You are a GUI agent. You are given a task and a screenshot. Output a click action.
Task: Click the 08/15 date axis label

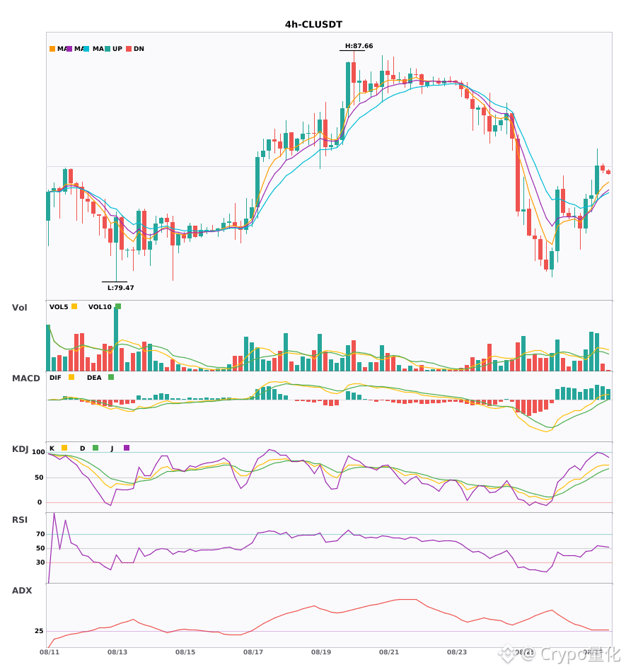click(x=185, y=652)
